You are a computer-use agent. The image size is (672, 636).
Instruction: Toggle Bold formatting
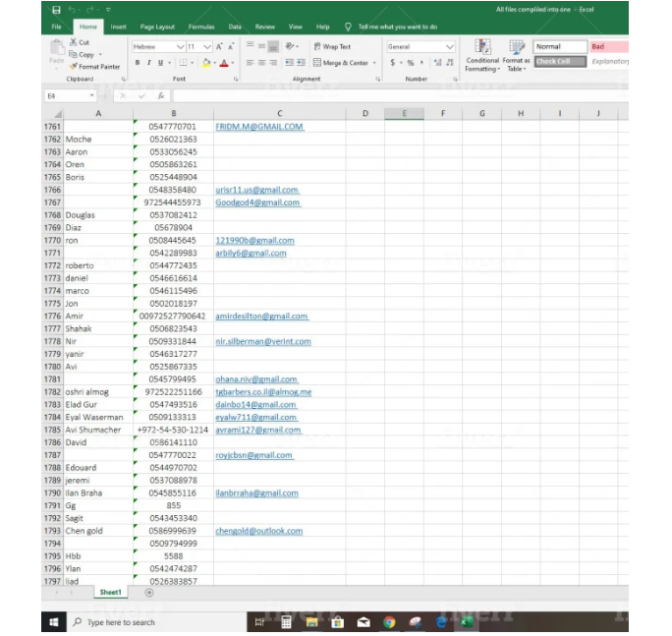click(138, 63)
